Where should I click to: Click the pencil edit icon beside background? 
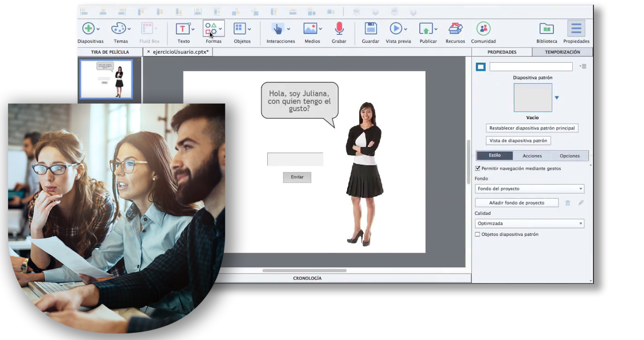tap(581, 203)
